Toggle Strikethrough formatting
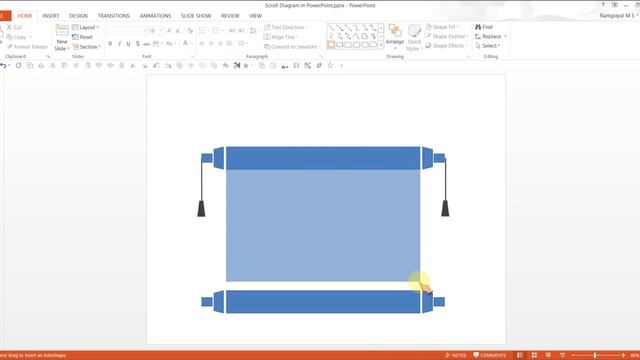The image size is (640, 360). click(147, 43)
